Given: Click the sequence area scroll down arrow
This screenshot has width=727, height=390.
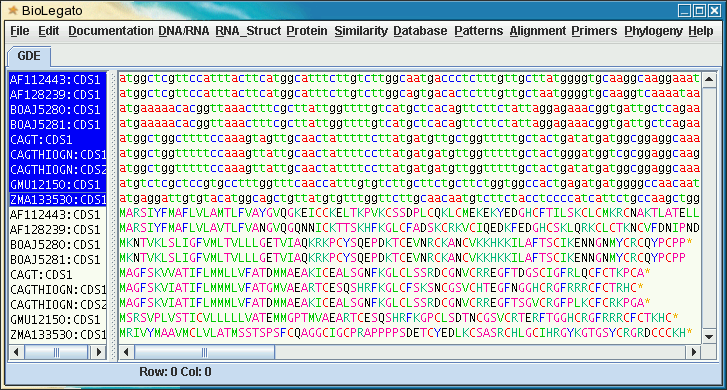Looking at the screenshot, I should coord(709,337).
